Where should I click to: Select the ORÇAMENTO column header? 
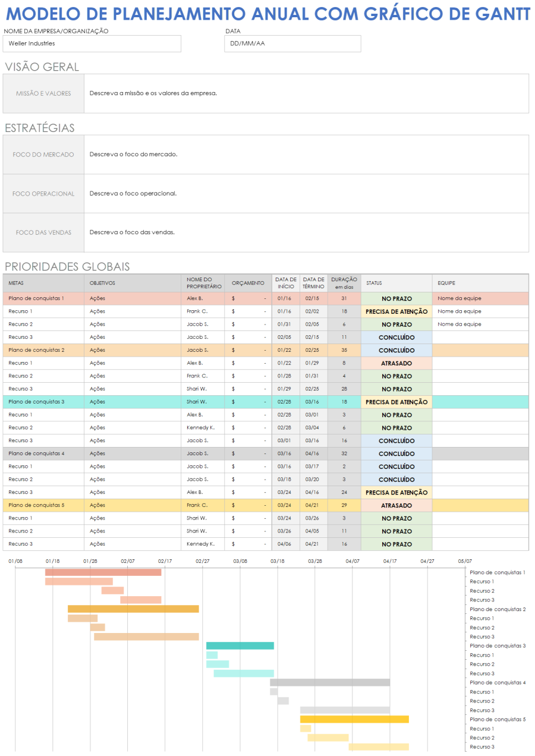click(x=248, y=283)
